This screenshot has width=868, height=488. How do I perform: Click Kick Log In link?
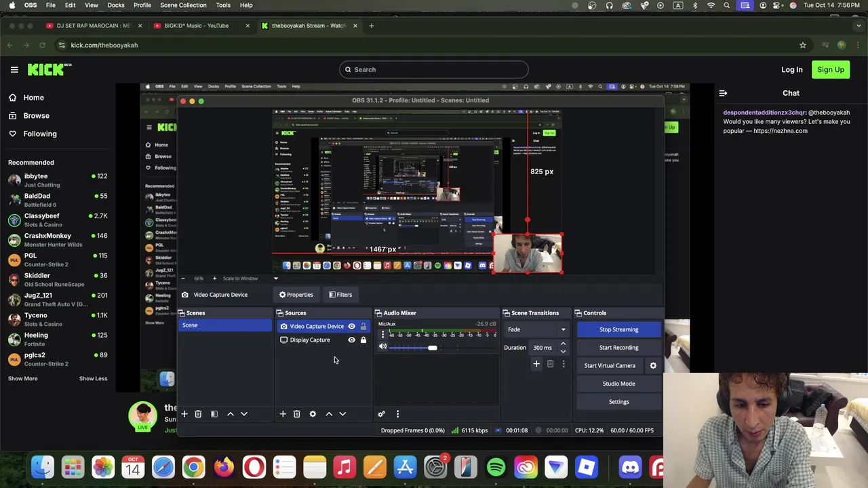[791, 69]
